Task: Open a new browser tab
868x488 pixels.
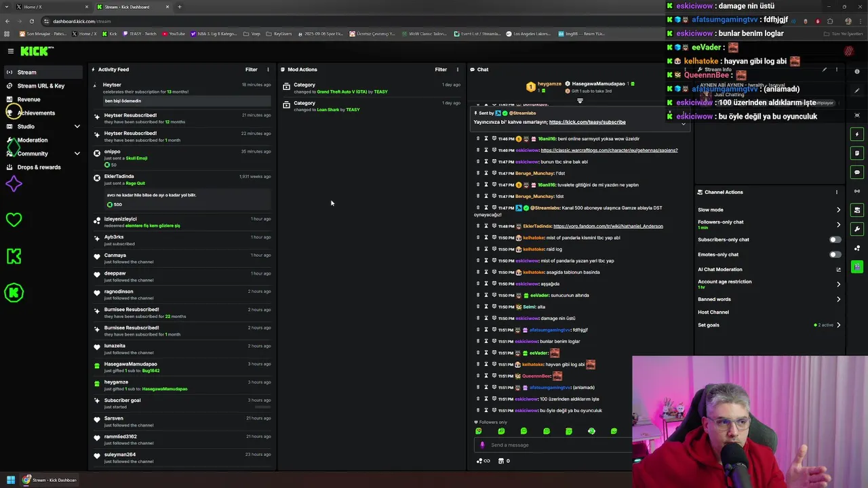Action: [180, 7]
